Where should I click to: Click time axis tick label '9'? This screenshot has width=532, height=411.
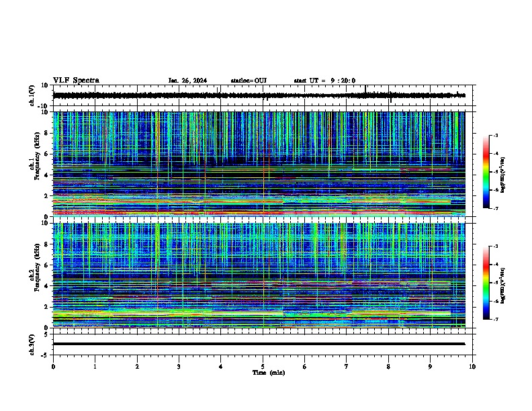pyautogui.click(x=430, y=367)
